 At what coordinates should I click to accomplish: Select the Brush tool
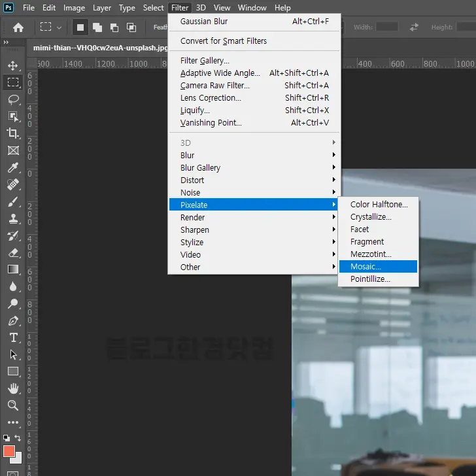(13, 202)
